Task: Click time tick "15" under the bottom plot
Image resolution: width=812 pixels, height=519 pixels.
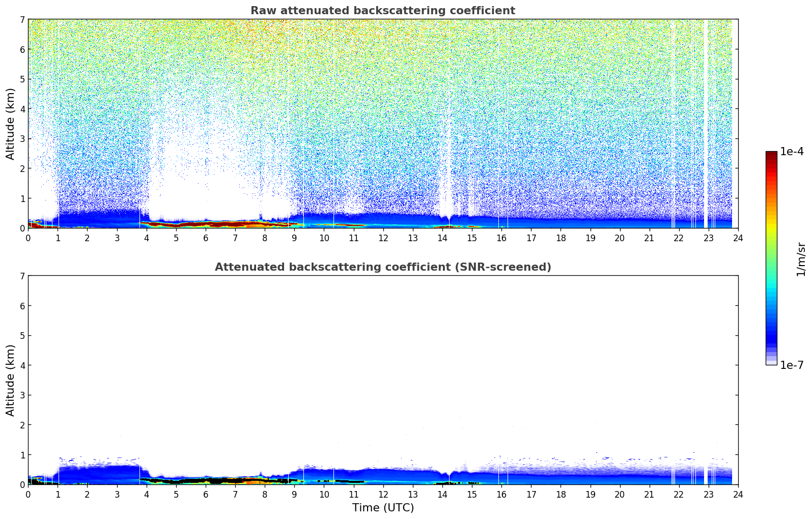Action: point(472,495)
